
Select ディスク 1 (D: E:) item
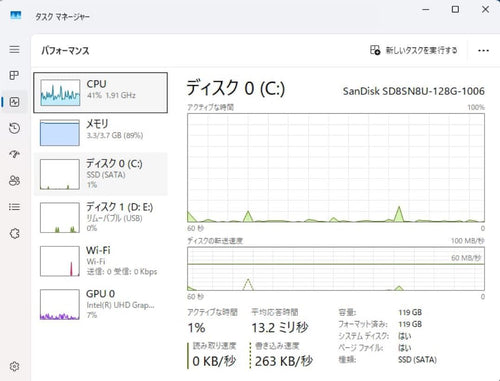point(100,217)
